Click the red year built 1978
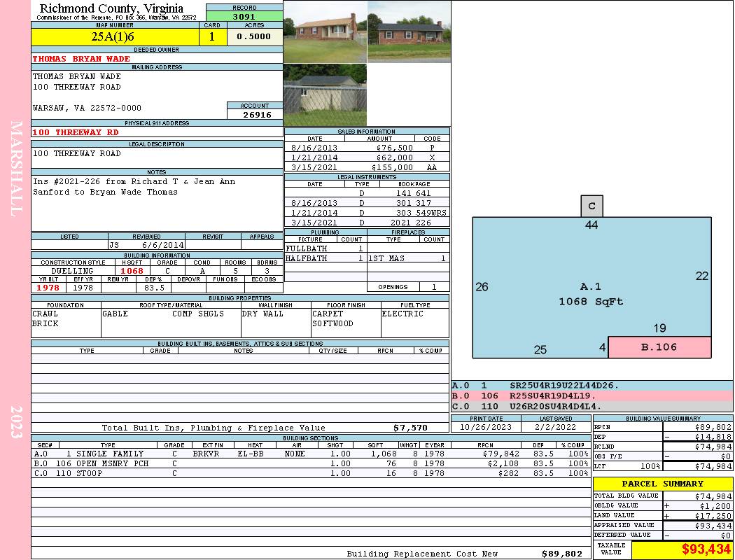735x560 pixels. pos(48,288)
